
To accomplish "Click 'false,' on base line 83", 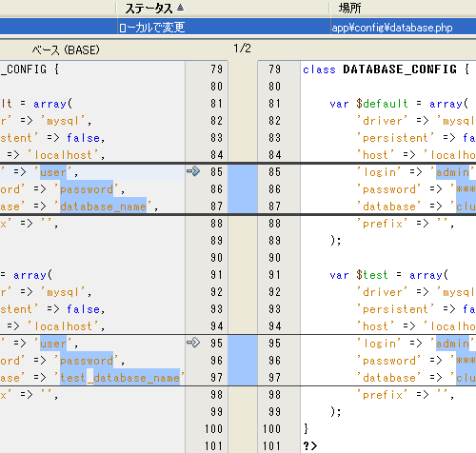I will click(x=86, y=138).
